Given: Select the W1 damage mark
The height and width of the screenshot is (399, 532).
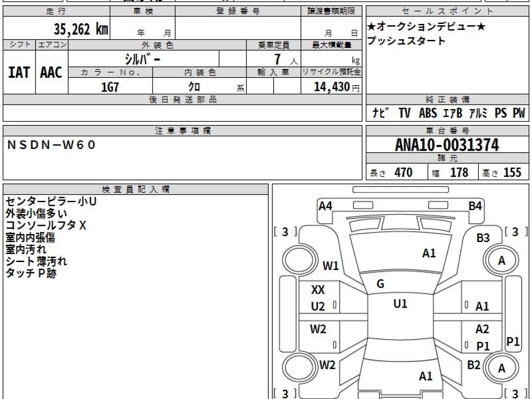Looking at the screenshot, I should tap(331, 266).
